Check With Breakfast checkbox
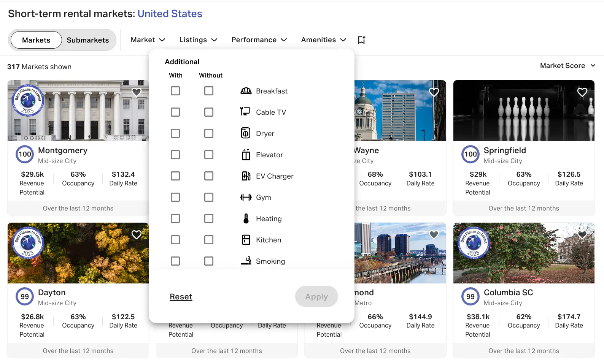 175,91
